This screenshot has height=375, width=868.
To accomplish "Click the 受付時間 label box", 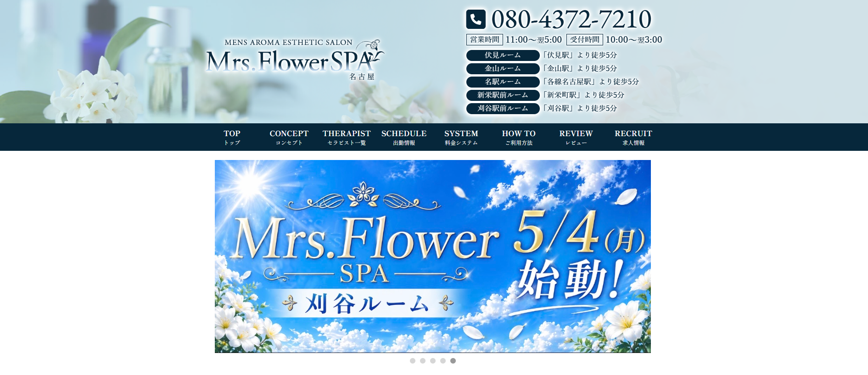I will (x=585, y=40).
